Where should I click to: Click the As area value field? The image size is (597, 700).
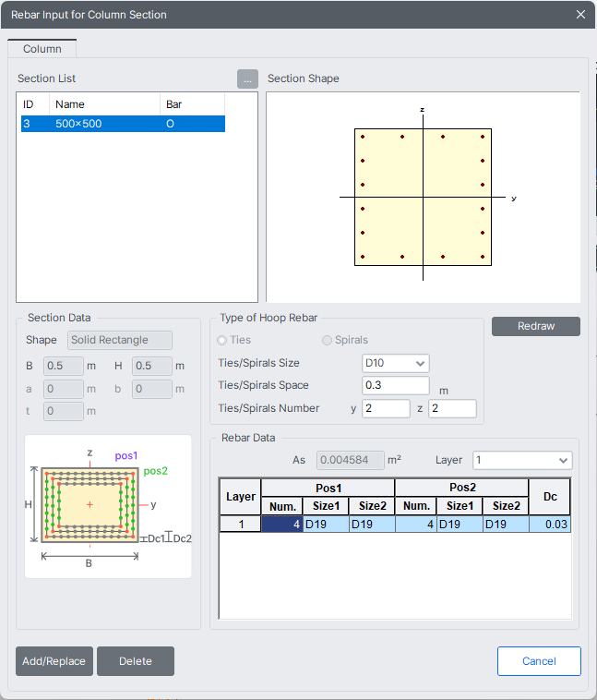[351, 460]
